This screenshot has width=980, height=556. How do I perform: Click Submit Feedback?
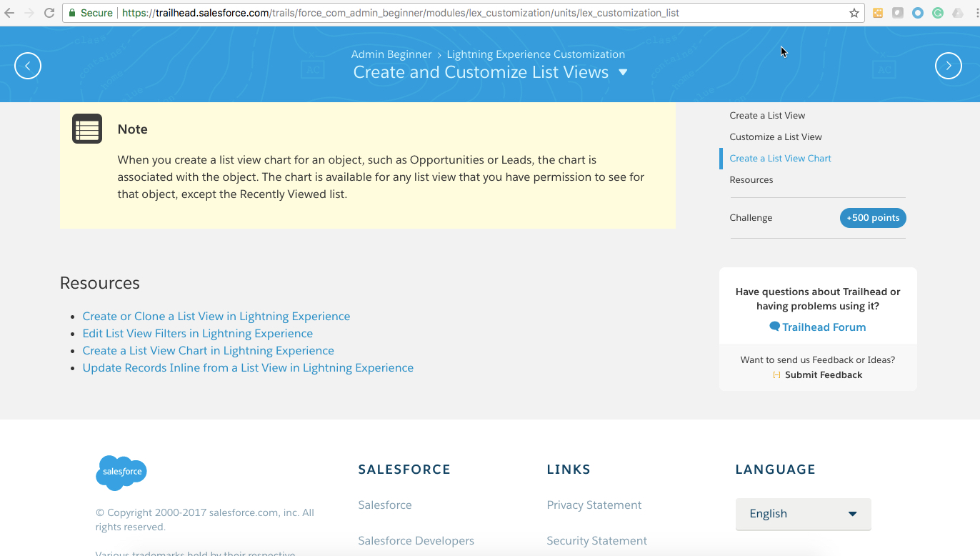[824, 375]
